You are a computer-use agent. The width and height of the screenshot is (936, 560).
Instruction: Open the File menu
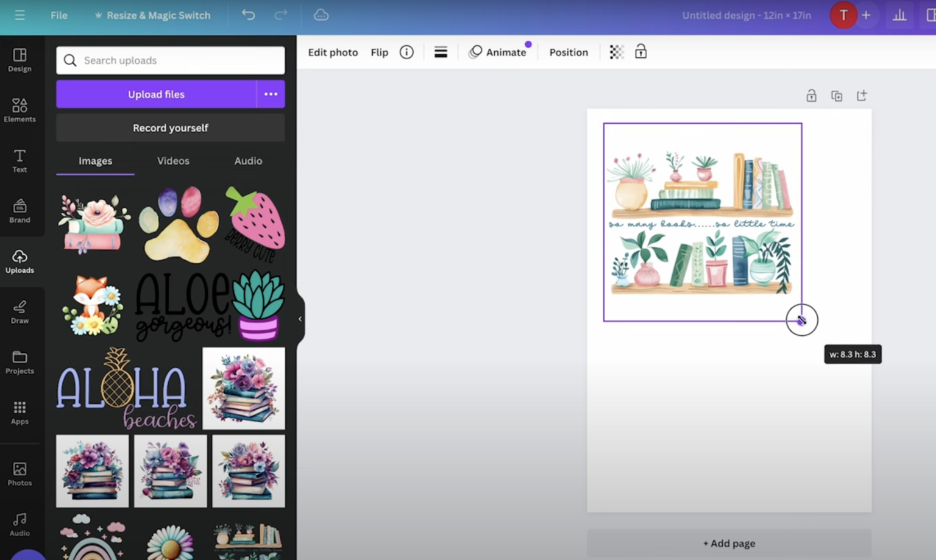59,15
